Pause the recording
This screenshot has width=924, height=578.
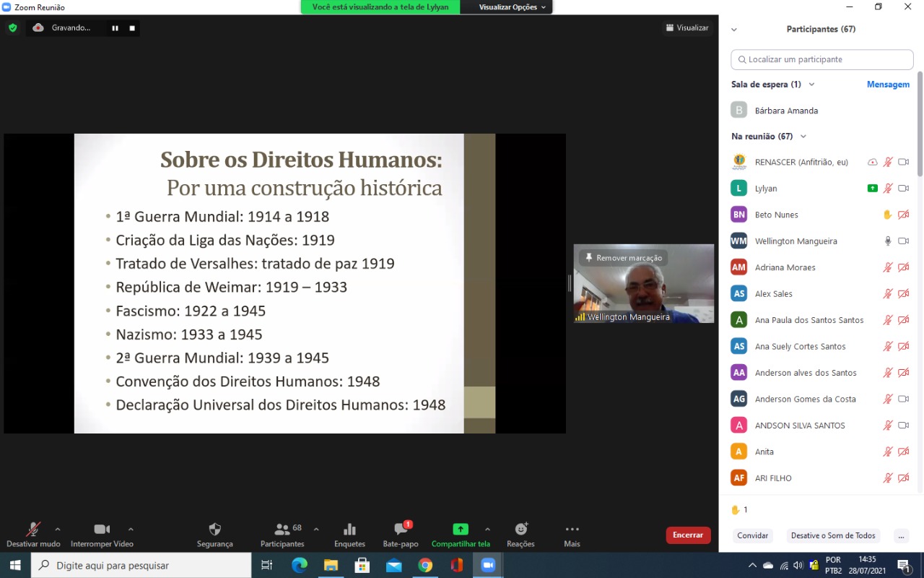[x=115, y=28]
